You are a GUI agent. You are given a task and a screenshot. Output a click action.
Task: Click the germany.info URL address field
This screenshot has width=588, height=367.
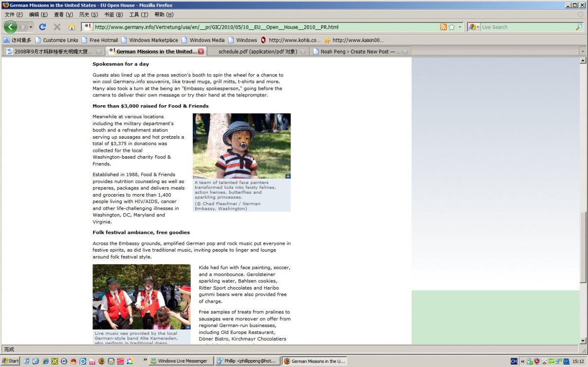click(265, 27)
